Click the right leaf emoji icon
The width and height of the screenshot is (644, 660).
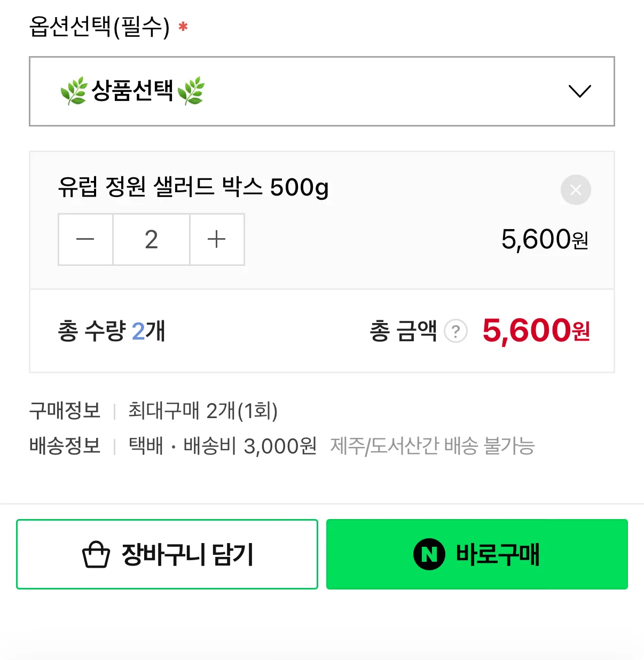click(x=191, y=91)
